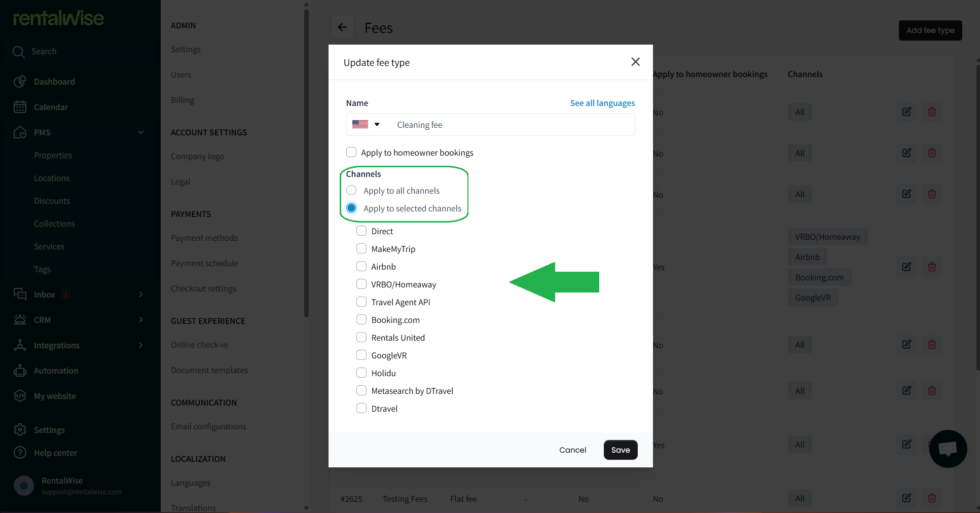The height and width of the screenshot is (513, 980).
Task: Click the trash icon in first fee row
Action: pos(932,112)
